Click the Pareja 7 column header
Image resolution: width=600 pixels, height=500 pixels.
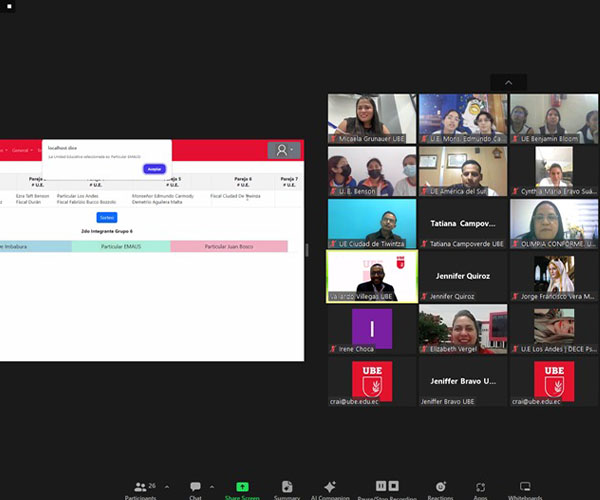tap(289, 182)
